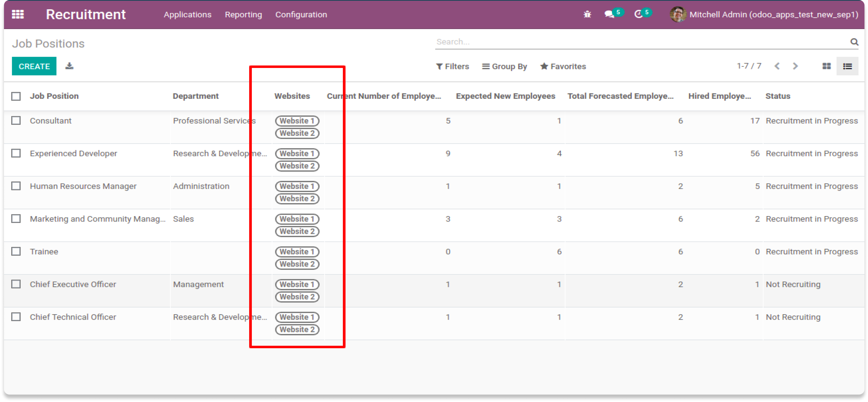
Task: Click Website 1 tag in Trainee row
Action: point(297,252)
